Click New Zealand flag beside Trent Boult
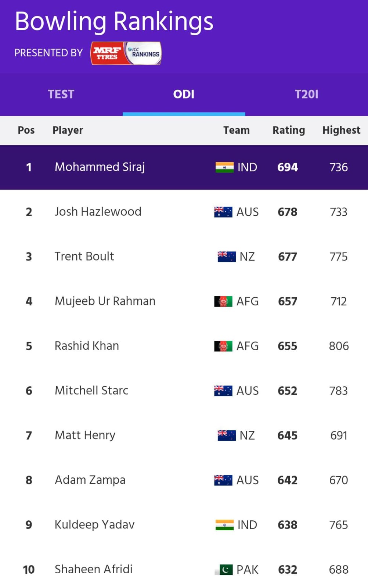 point(226,257)
